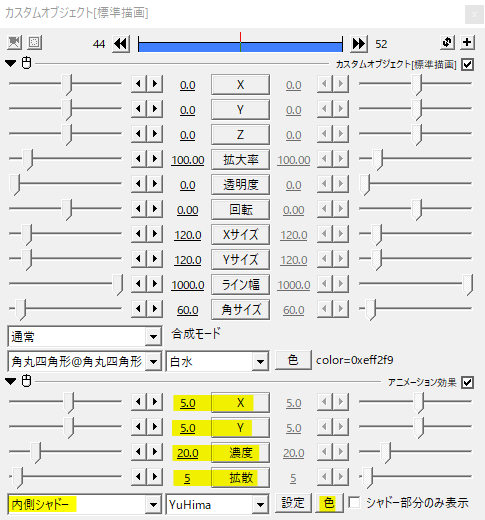
Task: Click the left 透明度 slider track
Action: click(x=65, y=183)
